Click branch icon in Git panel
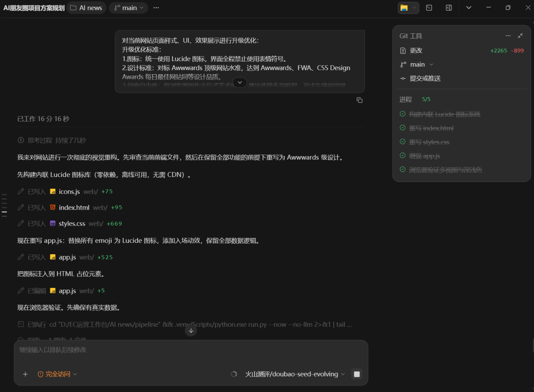 coord(403,65)
